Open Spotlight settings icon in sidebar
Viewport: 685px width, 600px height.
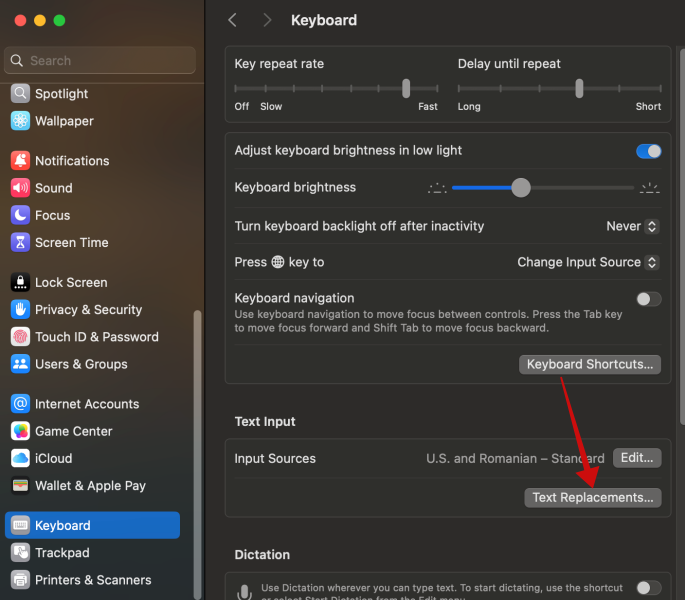tap(20, 94)
